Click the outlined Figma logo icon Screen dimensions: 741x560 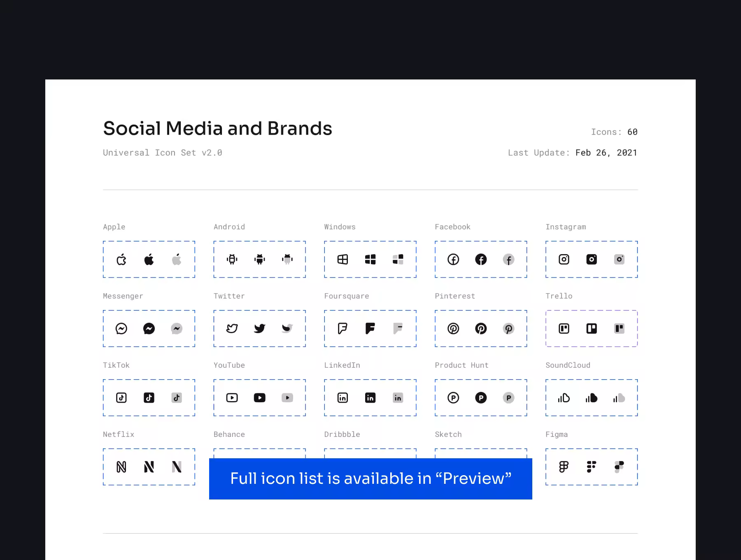(x=564, y=467)
